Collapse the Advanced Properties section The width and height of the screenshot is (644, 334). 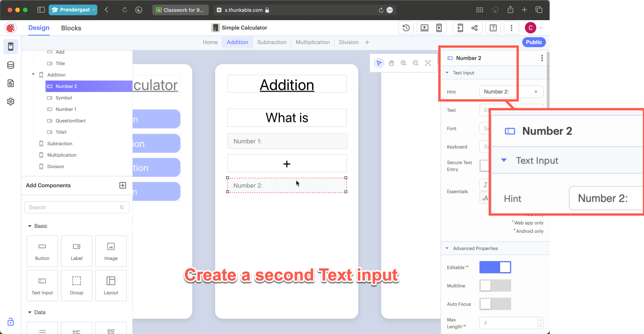(447, 248)
